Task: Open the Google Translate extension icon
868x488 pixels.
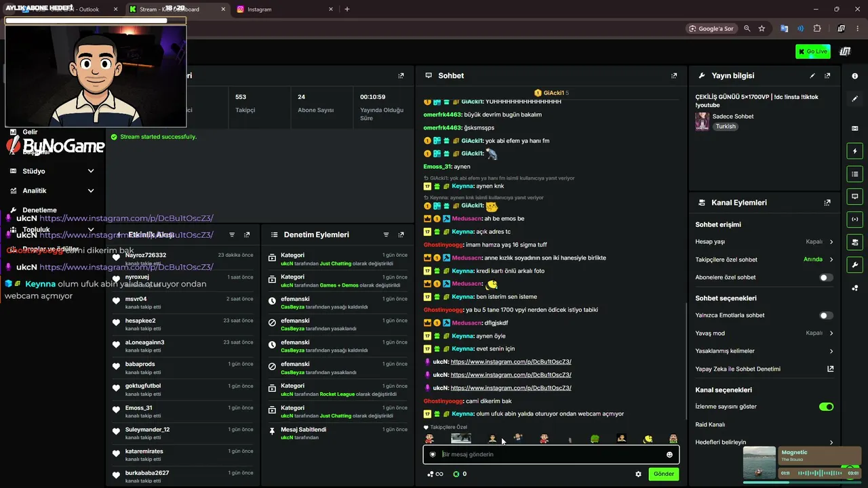Action: click(785, 28)
